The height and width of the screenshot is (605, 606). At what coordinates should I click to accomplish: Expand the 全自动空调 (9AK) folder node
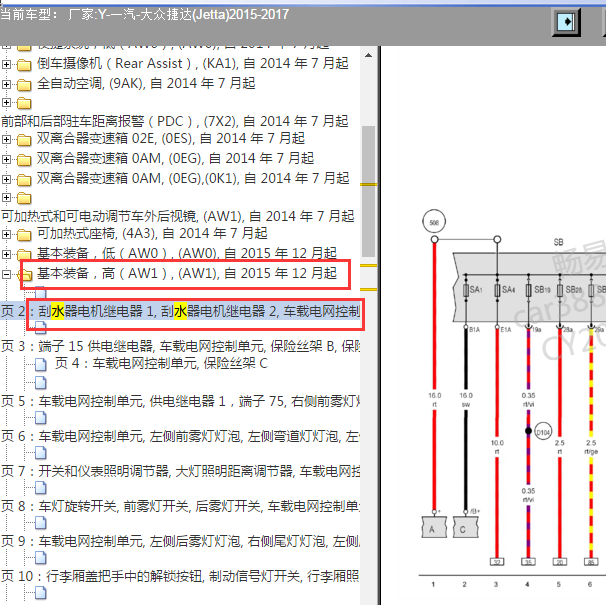(6, 84)
